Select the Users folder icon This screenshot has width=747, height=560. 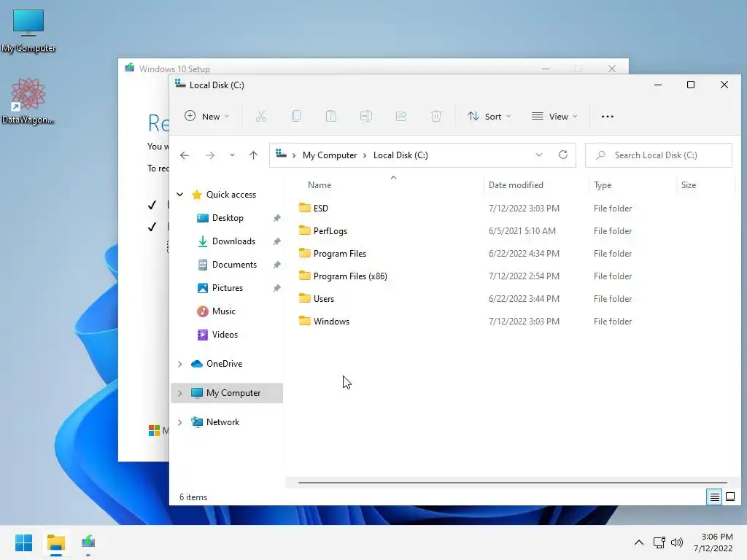pos(305,298)
